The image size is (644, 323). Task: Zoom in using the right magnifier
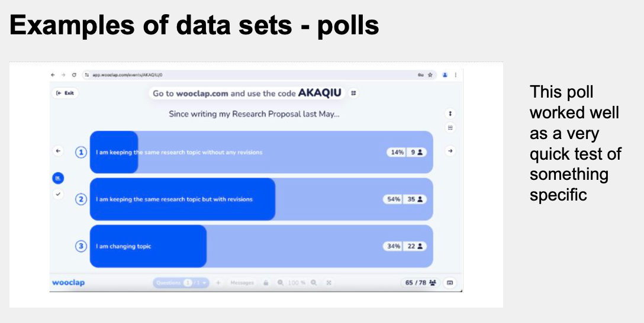(314, 283)
